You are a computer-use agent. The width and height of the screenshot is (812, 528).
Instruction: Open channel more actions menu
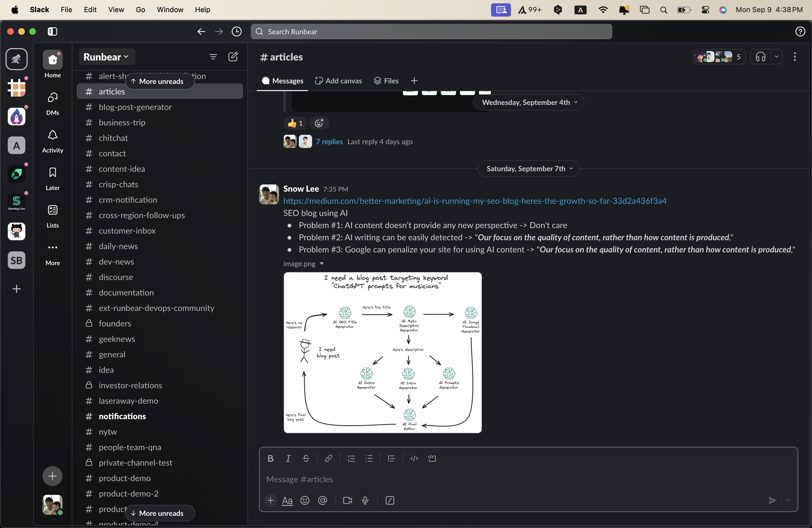(795, 57)
